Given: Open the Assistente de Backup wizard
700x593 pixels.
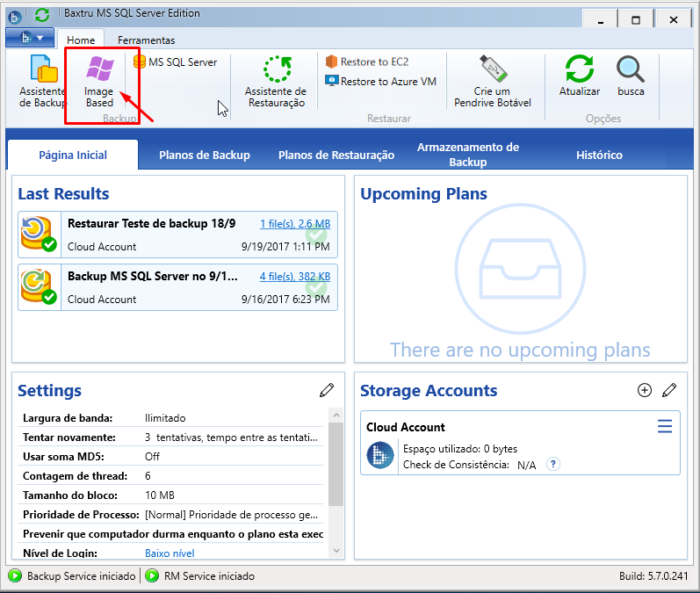Looking at the screenshot, I should click(43, 81).
